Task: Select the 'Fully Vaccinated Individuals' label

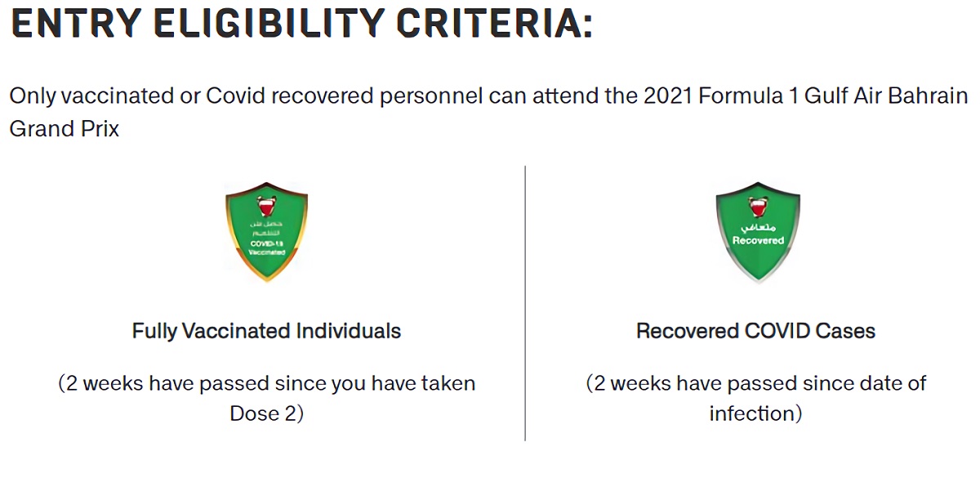Action: (266, 331)
